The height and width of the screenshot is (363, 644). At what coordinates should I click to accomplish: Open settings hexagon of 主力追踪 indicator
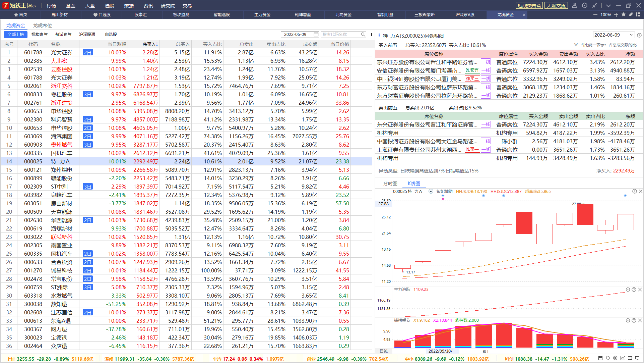coord(628,290)
